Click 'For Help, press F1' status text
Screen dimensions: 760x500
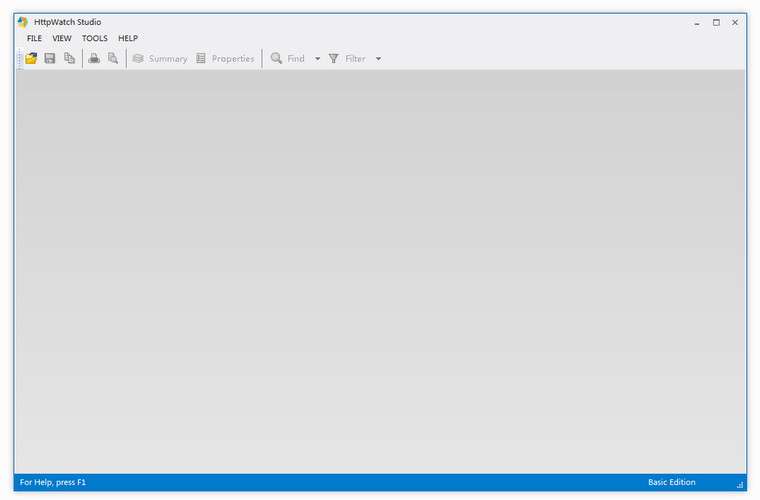(52, 482)
